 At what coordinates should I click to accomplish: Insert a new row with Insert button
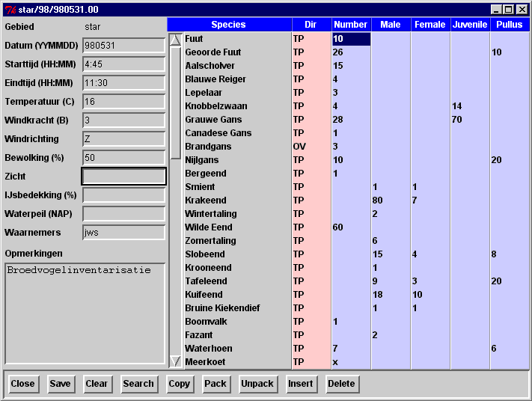302,384
